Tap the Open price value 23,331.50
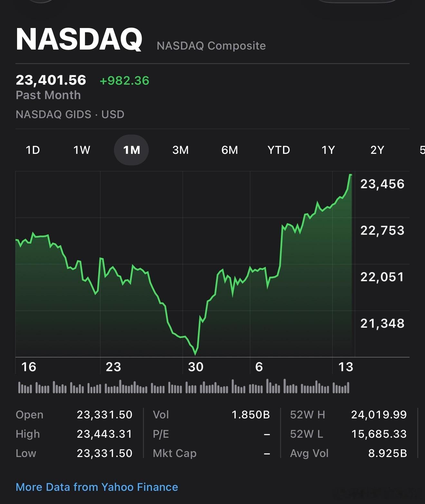425x504 pixels. (105, 415)
